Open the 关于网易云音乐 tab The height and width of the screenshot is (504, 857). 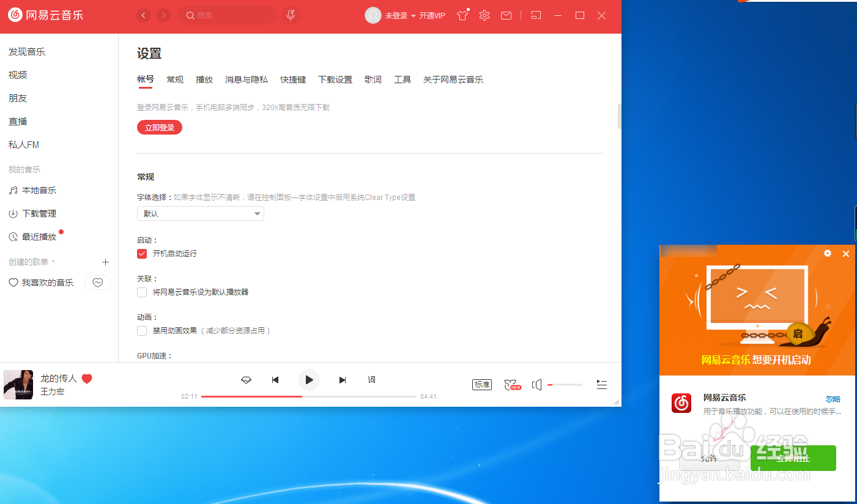[453, 80]
